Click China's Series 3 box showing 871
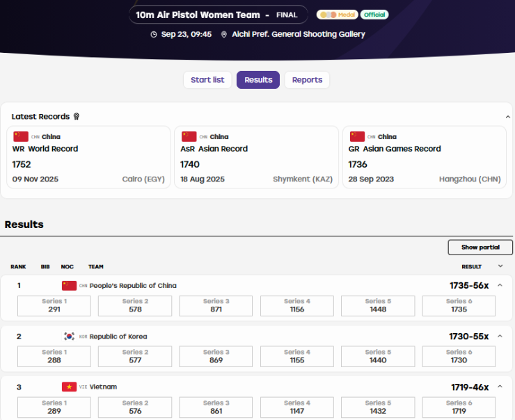 click(x=216, y=306)
